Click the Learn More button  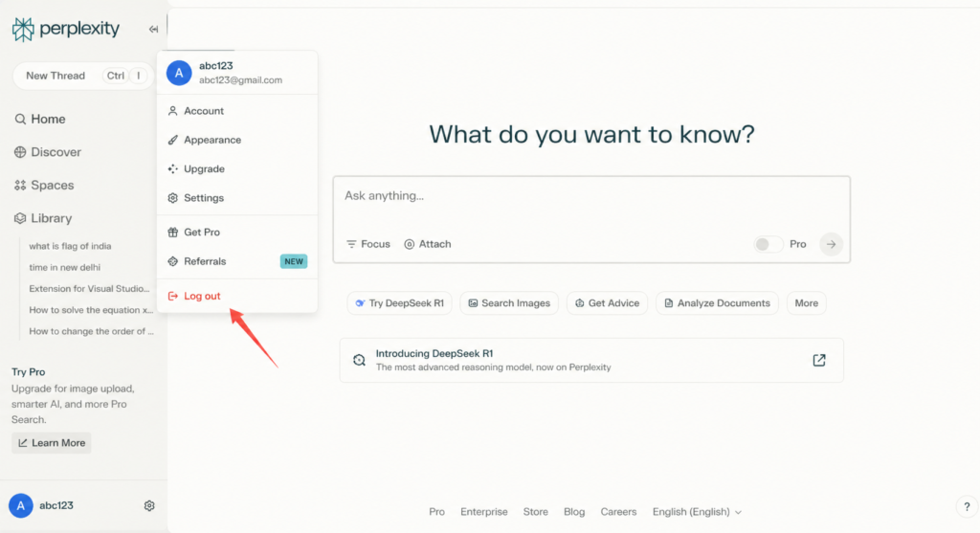click(x=52, y=443)
